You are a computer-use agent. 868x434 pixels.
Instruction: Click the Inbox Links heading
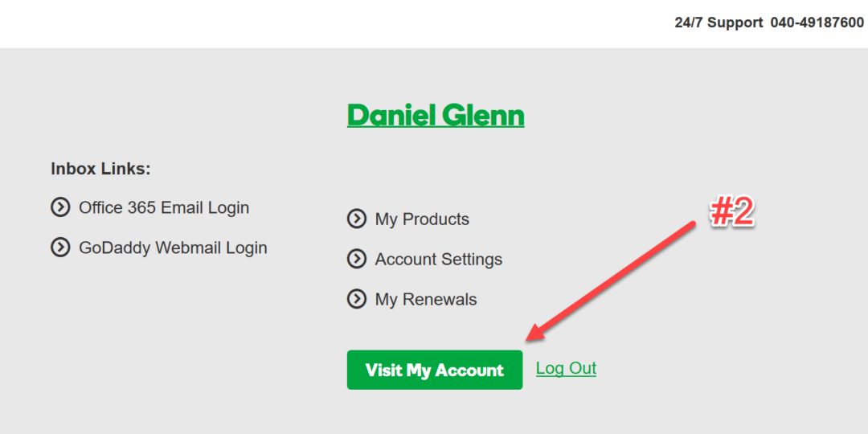click(100, 169)
